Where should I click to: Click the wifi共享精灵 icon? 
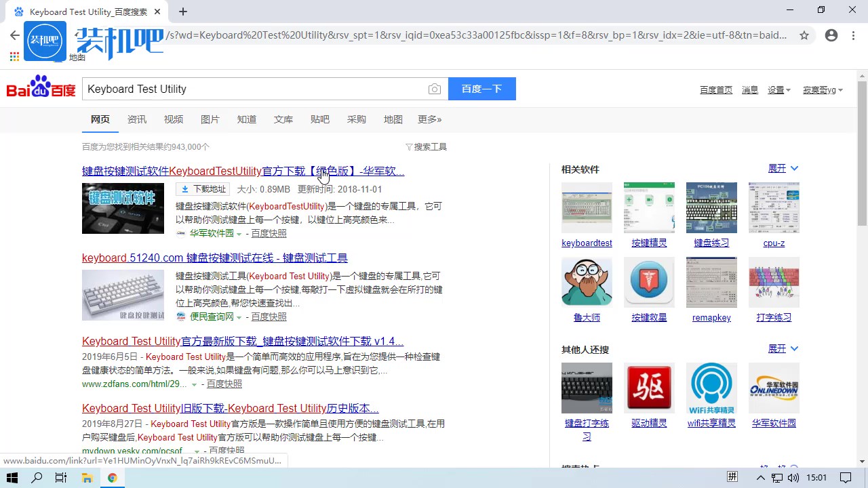tap(711, 388)
